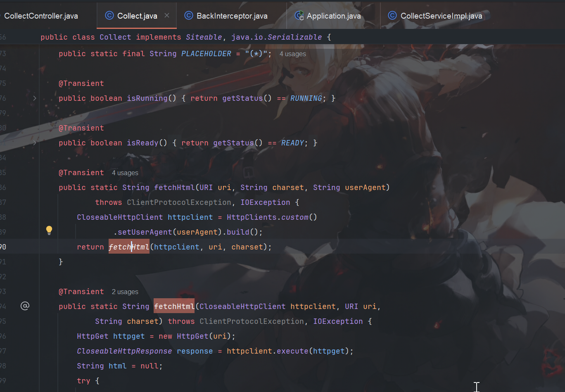Image resolution: width=565 pixels, height=392 pixels.
Task: Click the lightbulb quick-fix icon in gutter
Action: tap(49, 230)
